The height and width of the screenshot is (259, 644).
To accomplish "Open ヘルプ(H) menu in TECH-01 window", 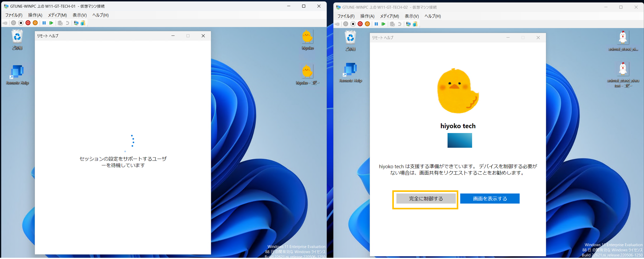I will pyautogui.click(x=100, y=15).
